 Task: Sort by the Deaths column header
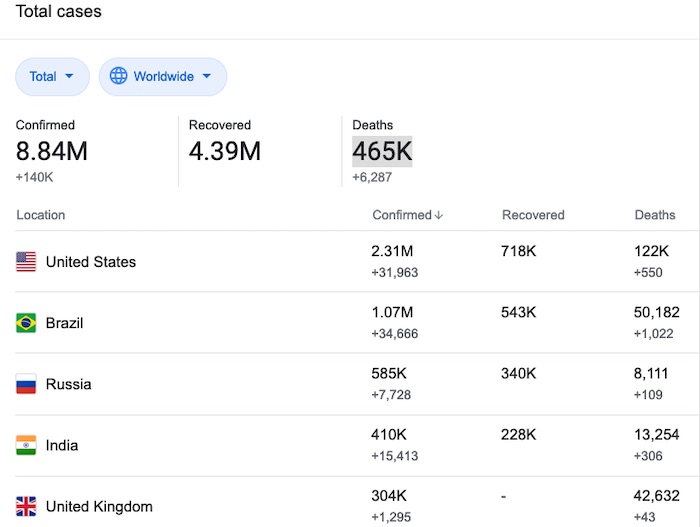tap(655, 215)
